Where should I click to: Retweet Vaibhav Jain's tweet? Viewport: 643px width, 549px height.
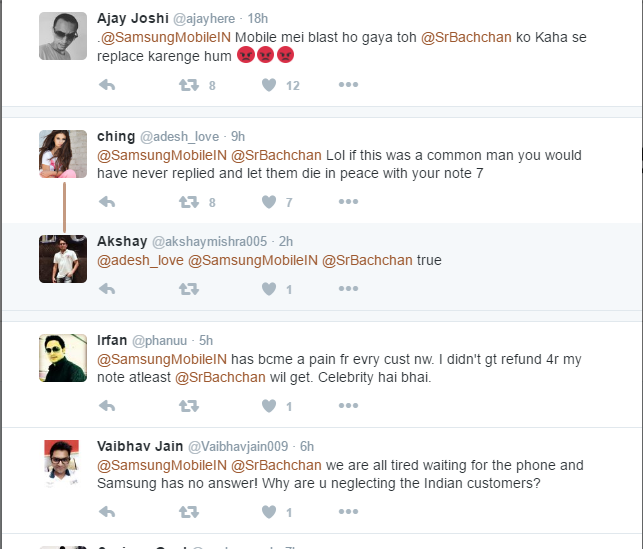pos(188,512)
